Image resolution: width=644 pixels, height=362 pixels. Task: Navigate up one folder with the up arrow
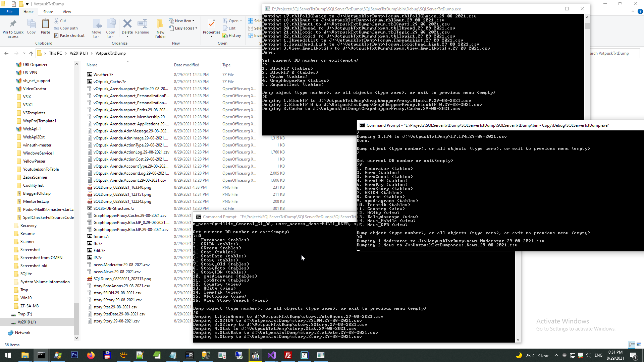tap(31, 53)
